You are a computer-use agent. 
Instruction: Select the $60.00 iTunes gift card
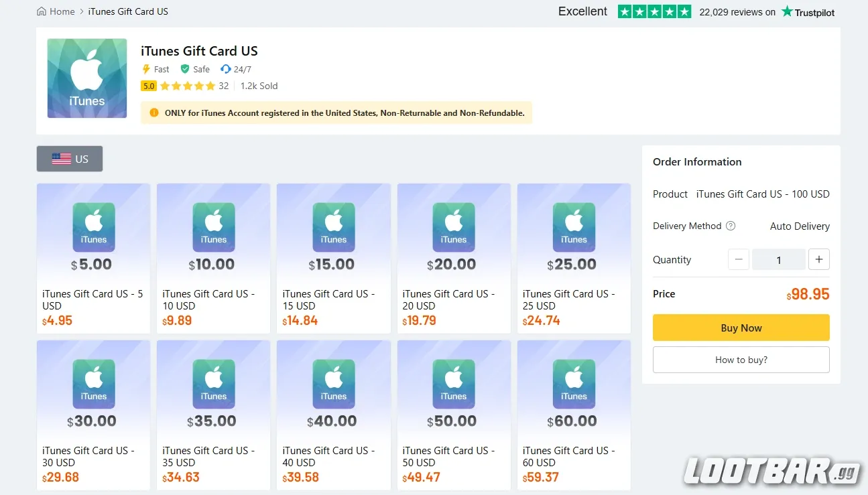click(x=574, y=415)
